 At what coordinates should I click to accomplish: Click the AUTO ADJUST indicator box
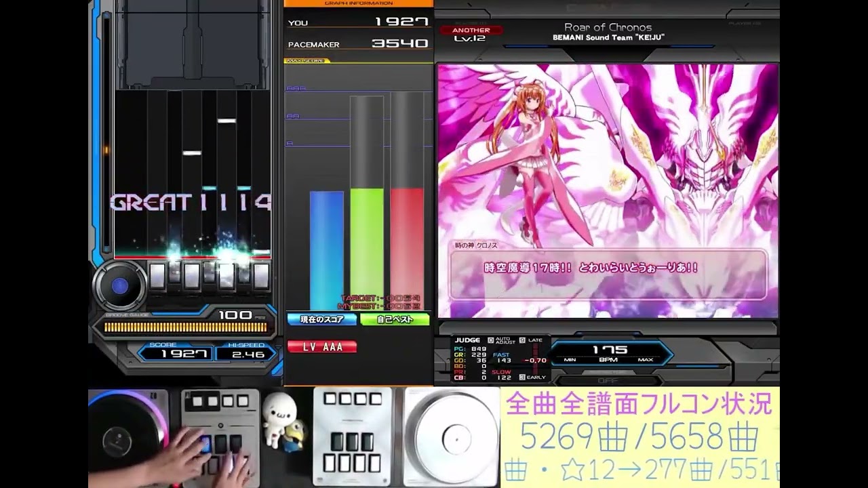pos(501,340)
